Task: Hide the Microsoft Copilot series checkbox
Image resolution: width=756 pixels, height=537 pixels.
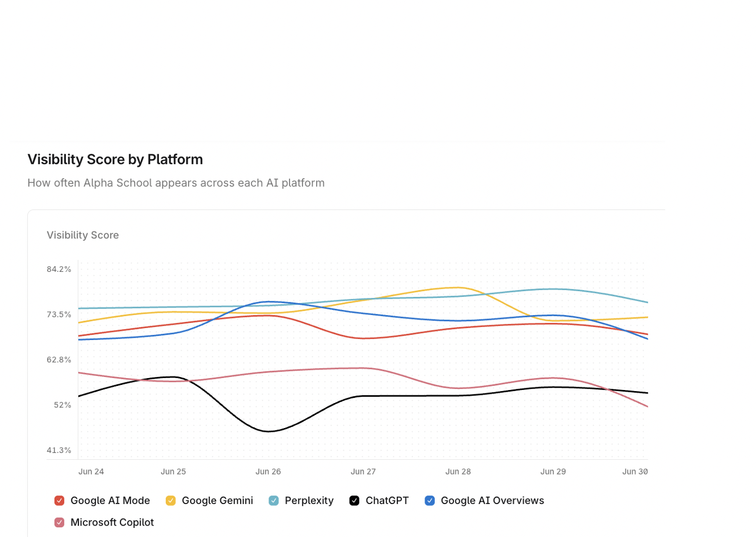Action: click(x=59, y=522)
